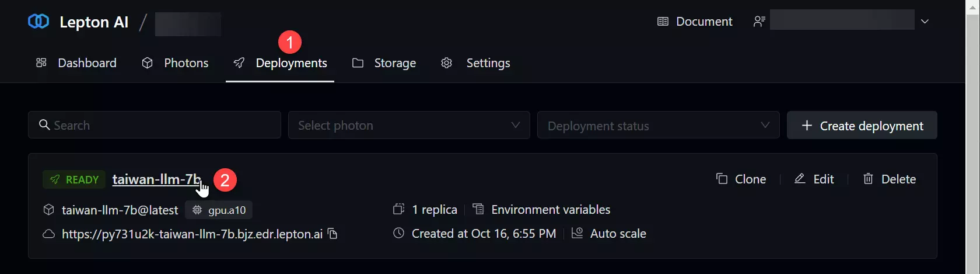This screenshot has height=274, width=980.
Task: Delete the taiwan-llm-7b deployment
Action: [x=890, y=179]
